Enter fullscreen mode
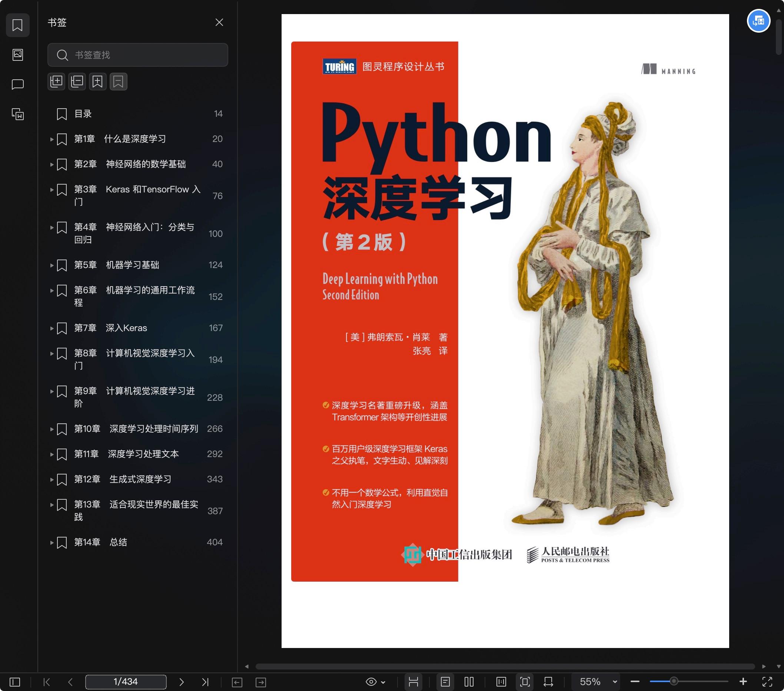Image resolution: width=784 pixels, height=691 pixels. pos(767,682)
